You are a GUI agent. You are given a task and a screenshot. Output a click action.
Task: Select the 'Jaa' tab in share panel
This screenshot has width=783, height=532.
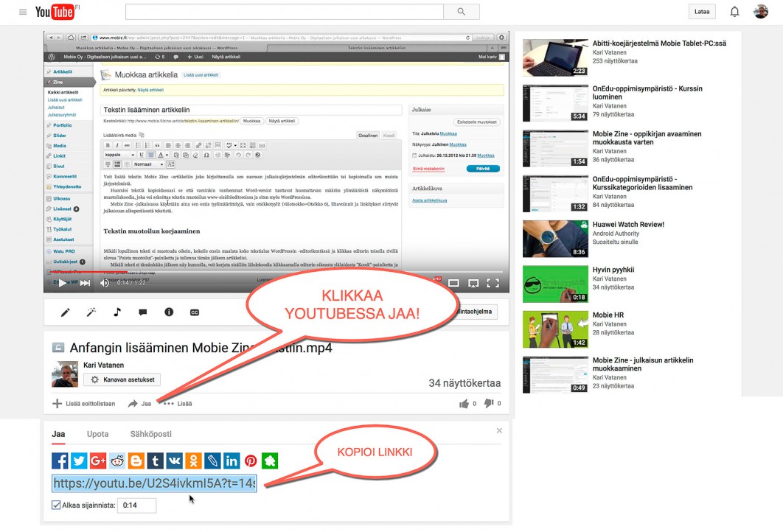tap(58, 434)
